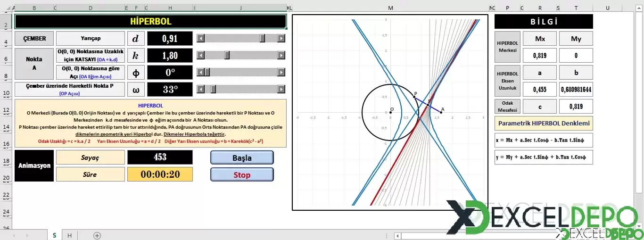Click right arrow of the d radius scrollbar

tap(281, 38)
